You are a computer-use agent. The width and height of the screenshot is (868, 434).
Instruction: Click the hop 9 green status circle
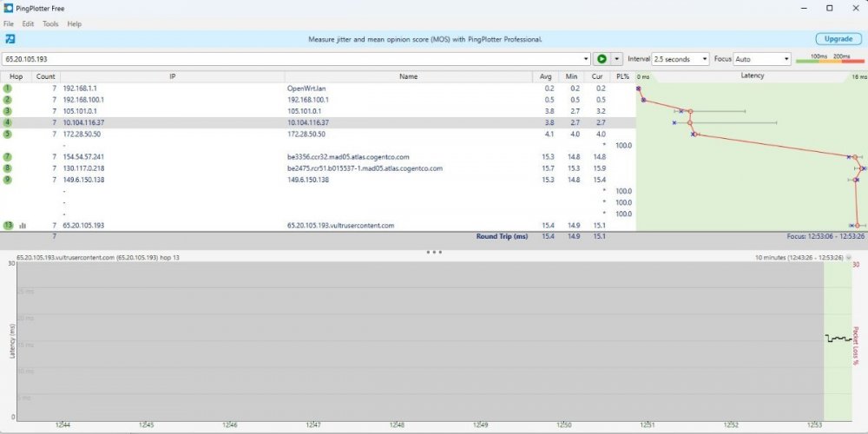[8, 180]
